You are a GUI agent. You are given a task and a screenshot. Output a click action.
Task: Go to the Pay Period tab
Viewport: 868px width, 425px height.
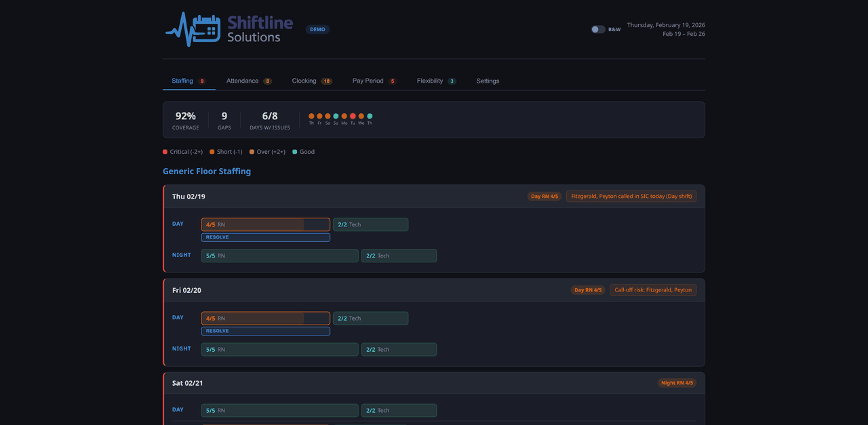click(374, 81)
